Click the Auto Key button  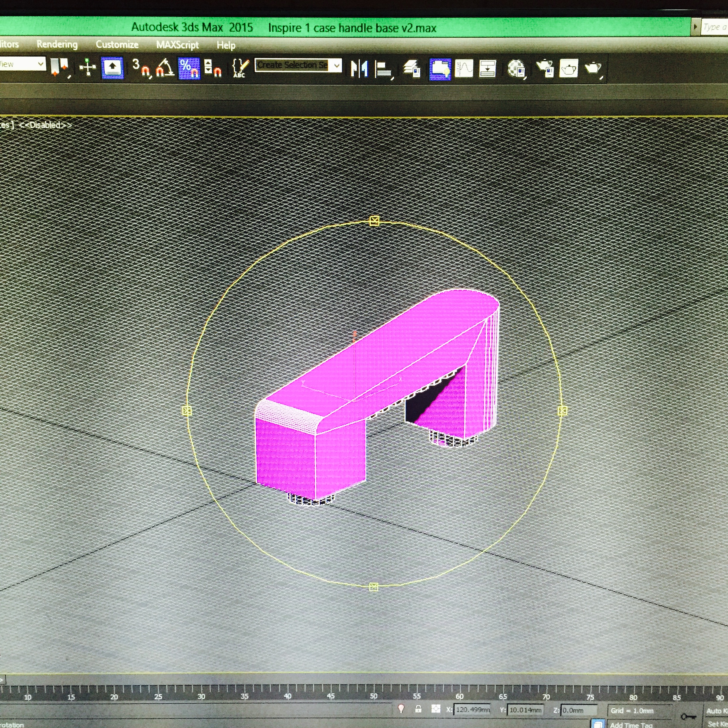click(x=717, y=711)
